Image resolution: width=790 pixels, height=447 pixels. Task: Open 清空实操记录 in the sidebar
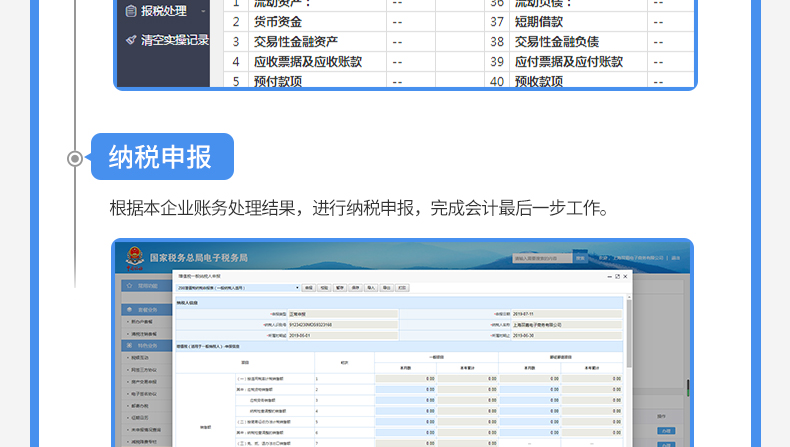click(x=175, y=40)
